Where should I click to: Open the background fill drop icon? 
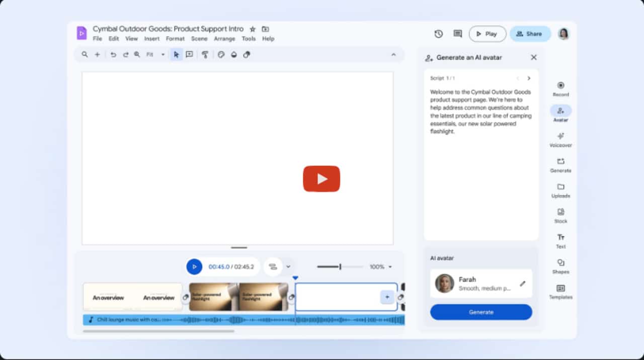click(x=234, y=54)
